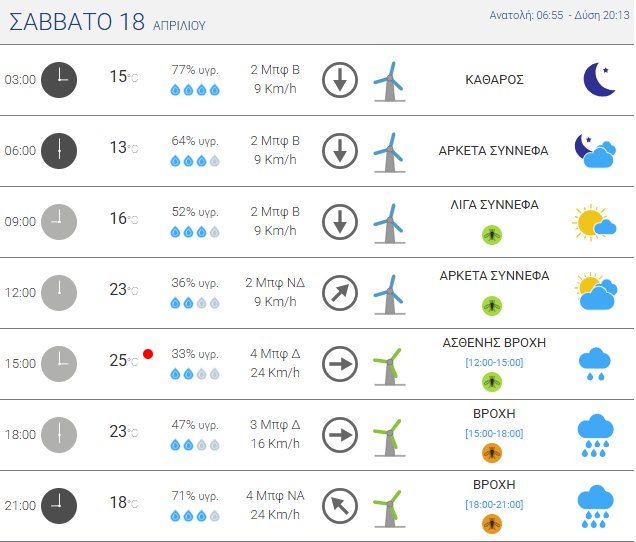Click the crescent moon clear-sky icon at 03:00
Screen dimensions: 636x542
point(598,80)
